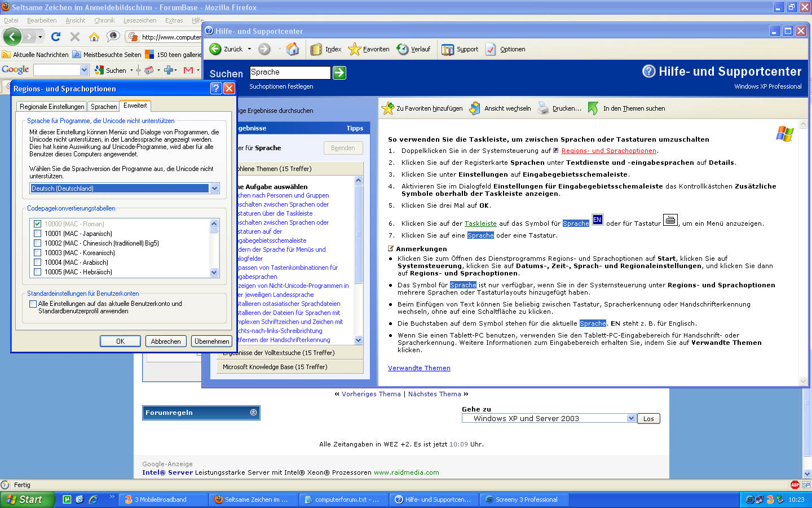Click In den Themen suchen
The height and width of the screenshot is (508, 812).
[x=626, y=108]
